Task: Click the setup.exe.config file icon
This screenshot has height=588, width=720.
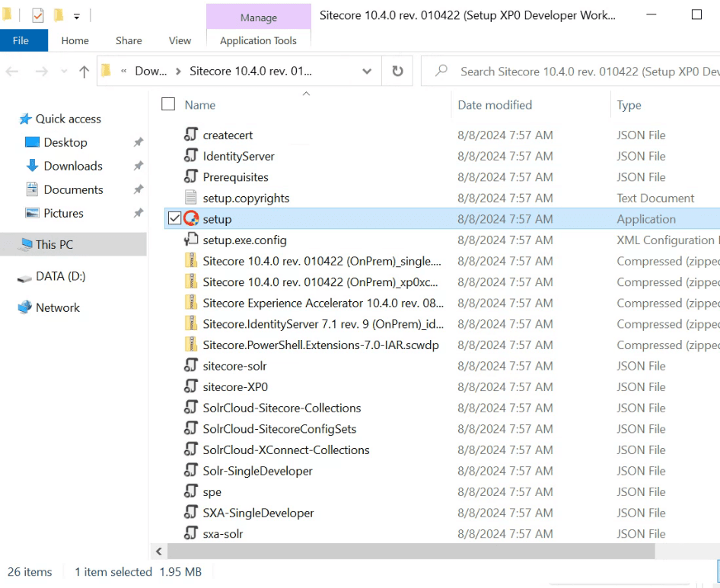Action: pos(191,240)
